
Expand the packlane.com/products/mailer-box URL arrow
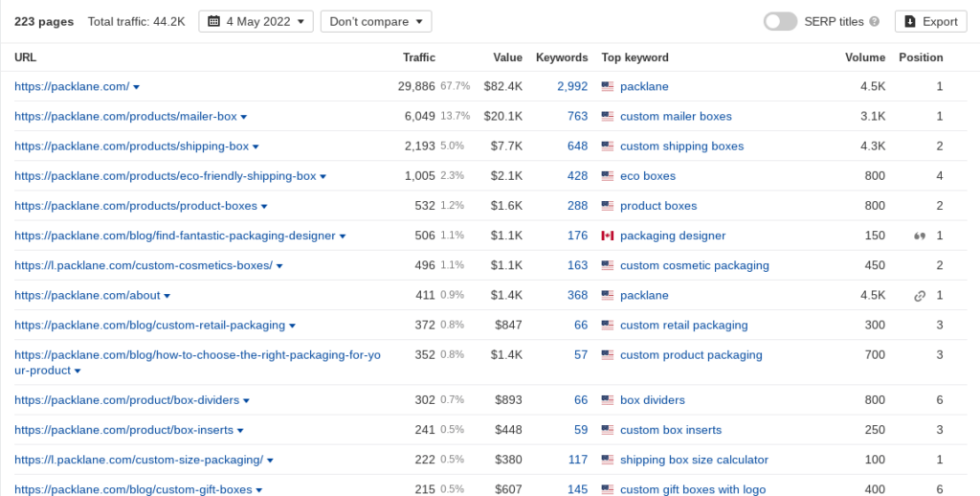244,117
